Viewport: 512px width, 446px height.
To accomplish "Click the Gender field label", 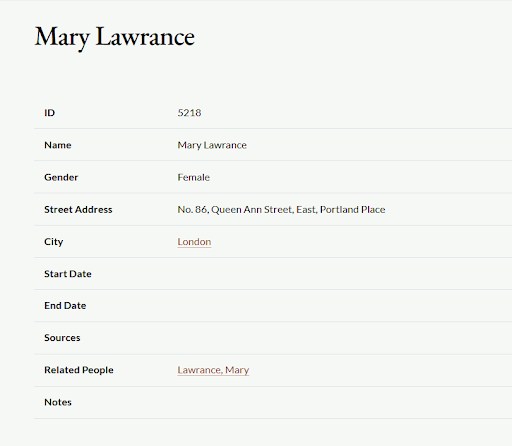I will pos(61,177).
